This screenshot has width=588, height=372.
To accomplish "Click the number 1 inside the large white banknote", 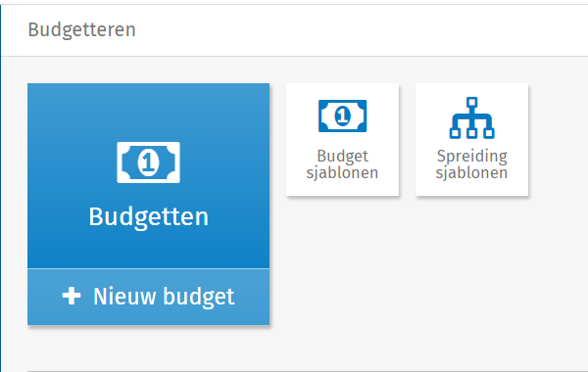I will (x=148, y=163).
